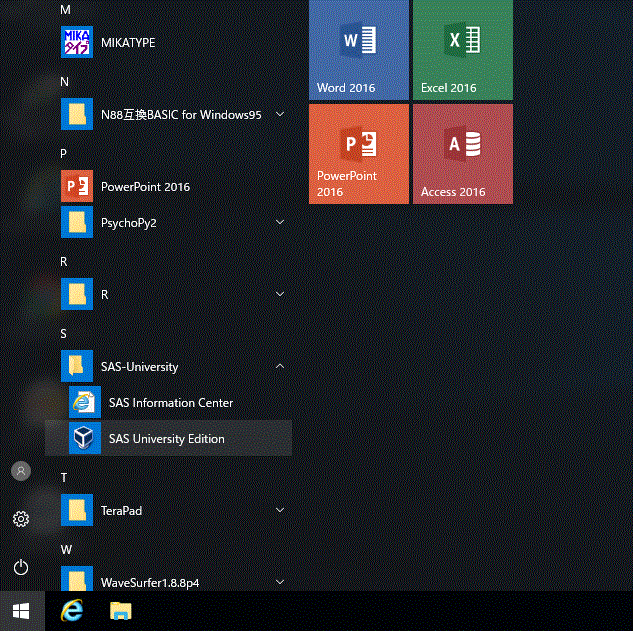Launch SAS University Edition VirtualBox icon

(85, 438)
